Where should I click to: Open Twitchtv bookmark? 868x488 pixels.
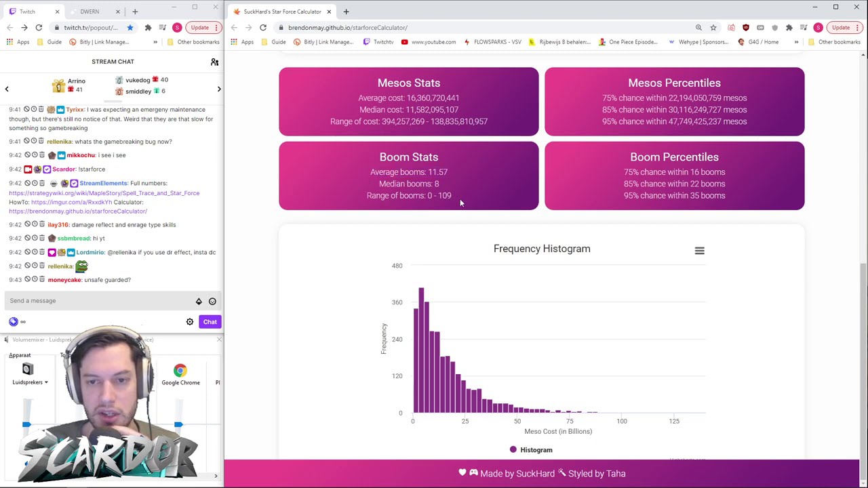click(378, 42)
